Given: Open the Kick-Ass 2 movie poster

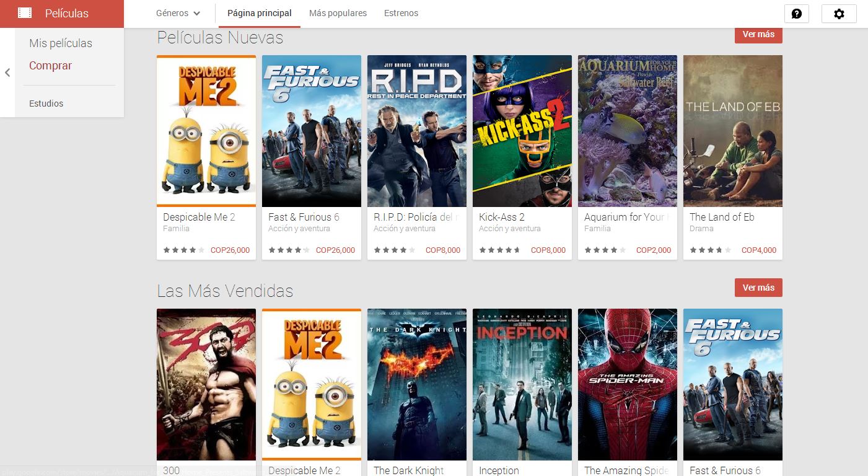Looking at the screenshot, I should (522, 131).
